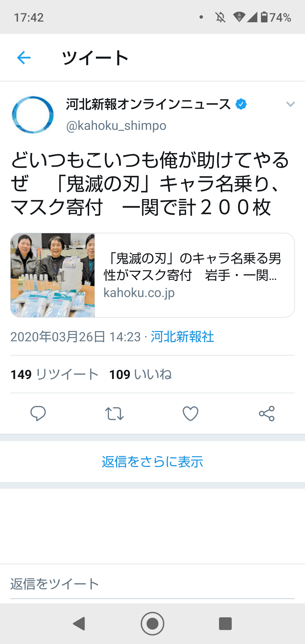Screen dimensions: 305x644
Task: Tap the blue back arrow icon
Action: point(24,58)
